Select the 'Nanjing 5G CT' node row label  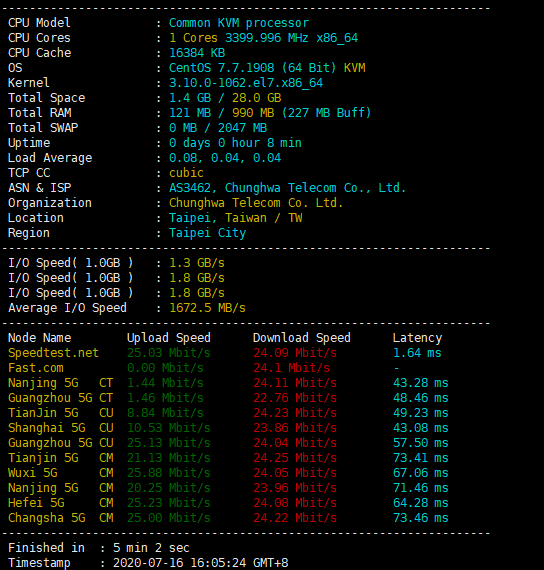pos(61,383)
